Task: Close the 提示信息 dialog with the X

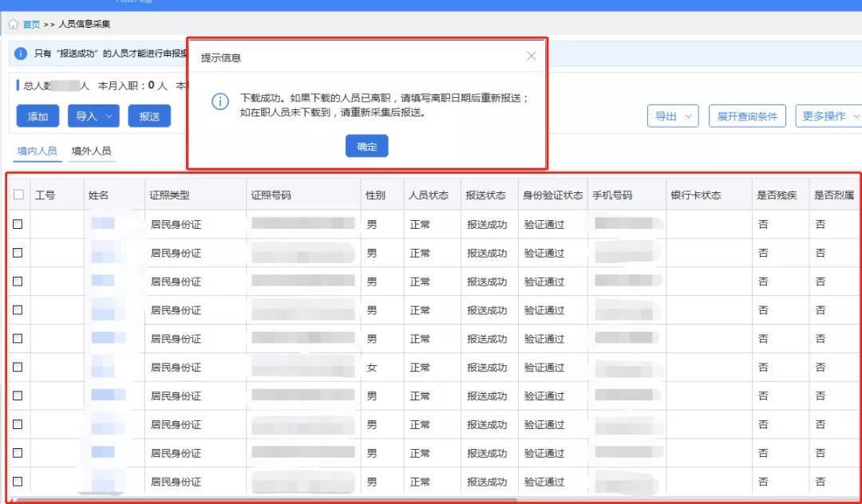Action: [x=532, y=56]
